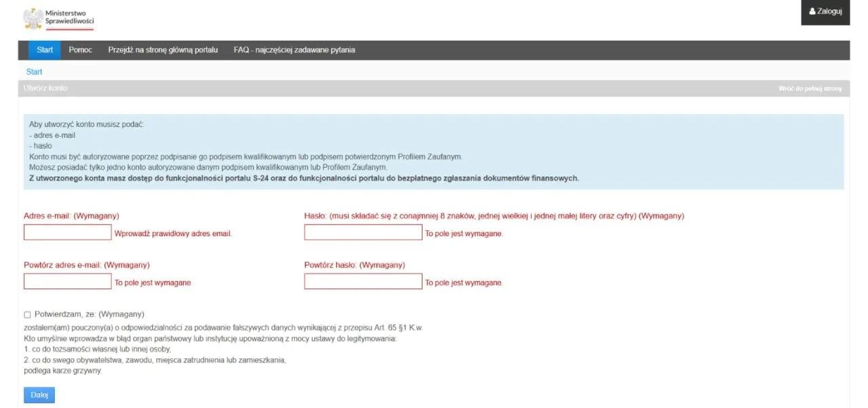Focus the Hasło password input field
Viewport: 868px width, 408px height.
tap(363, 232)
